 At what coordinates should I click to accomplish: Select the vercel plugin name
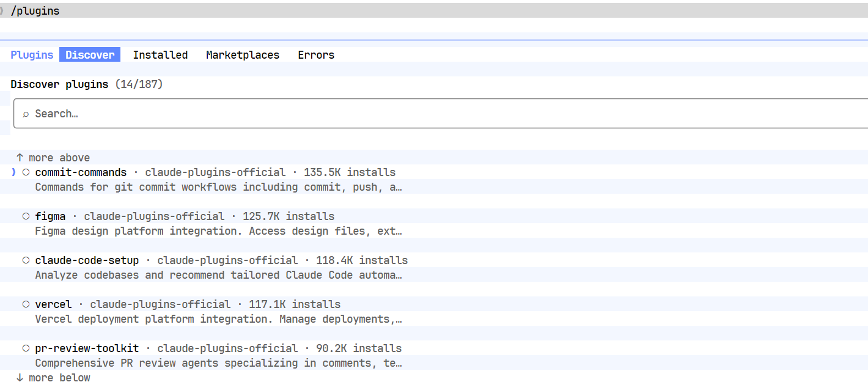(x=53, y=304)
